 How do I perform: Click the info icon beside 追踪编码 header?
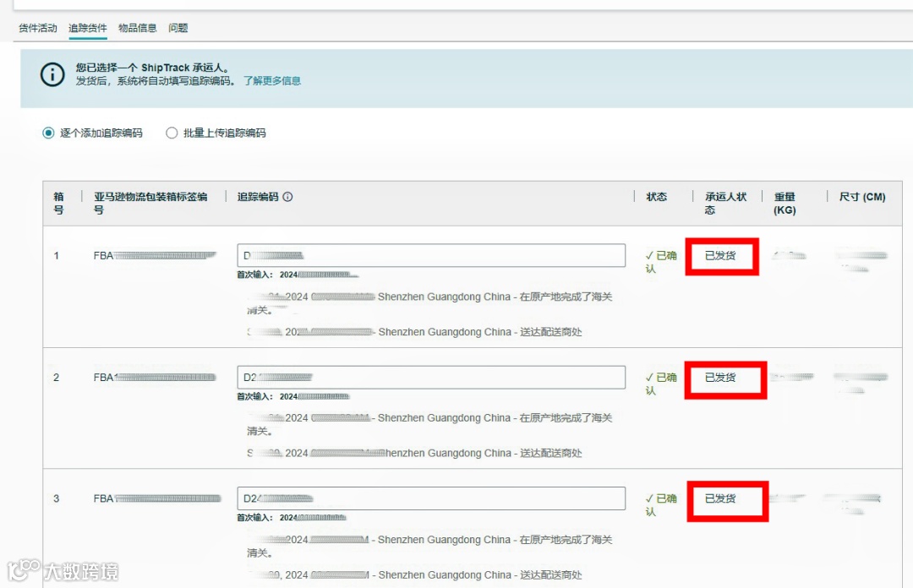[287, 197]
